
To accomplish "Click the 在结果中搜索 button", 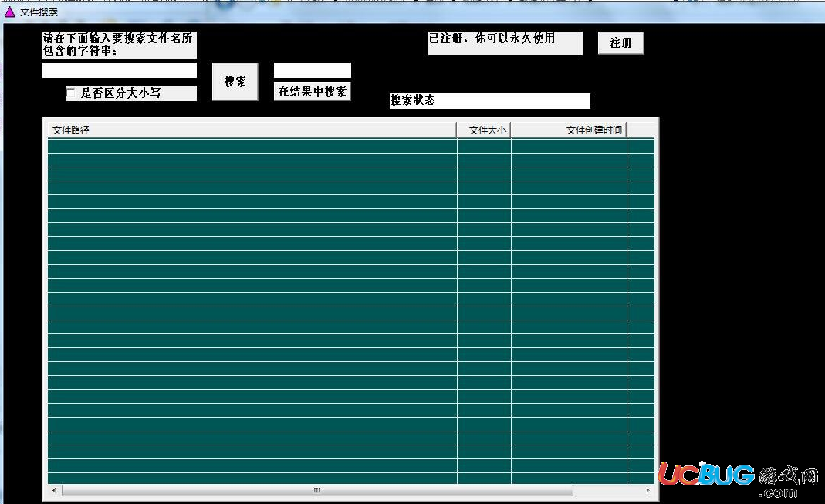I will point(312,92).
